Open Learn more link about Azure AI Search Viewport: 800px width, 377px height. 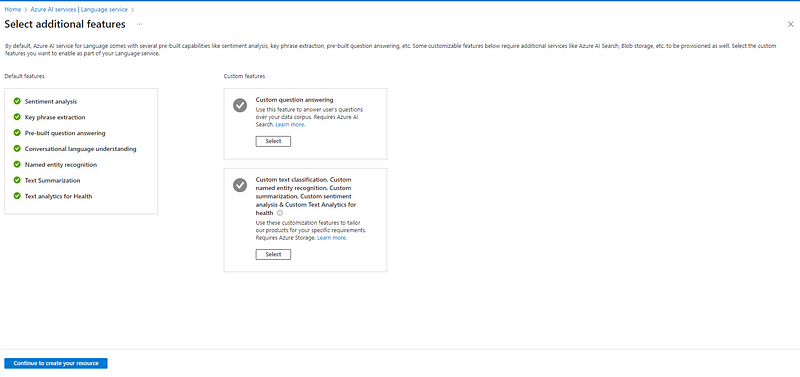pyautogui.click(x=290, y=124)
